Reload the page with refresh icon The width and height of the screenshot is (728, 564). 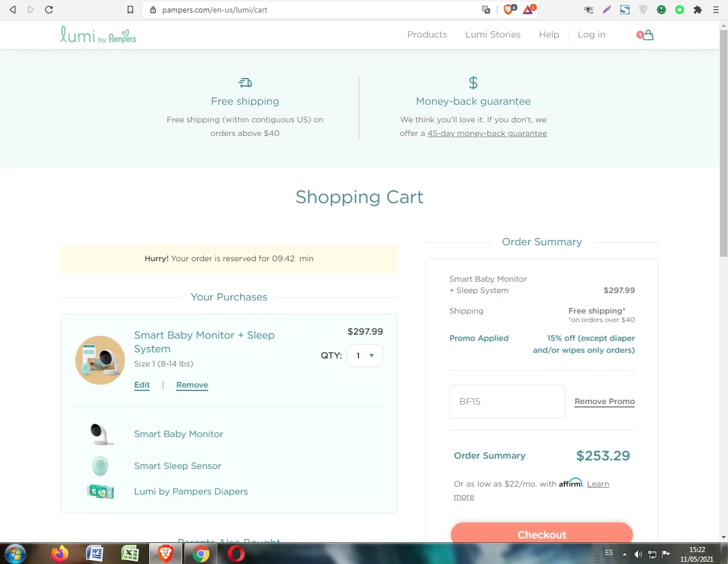click(x=49, y=10)
